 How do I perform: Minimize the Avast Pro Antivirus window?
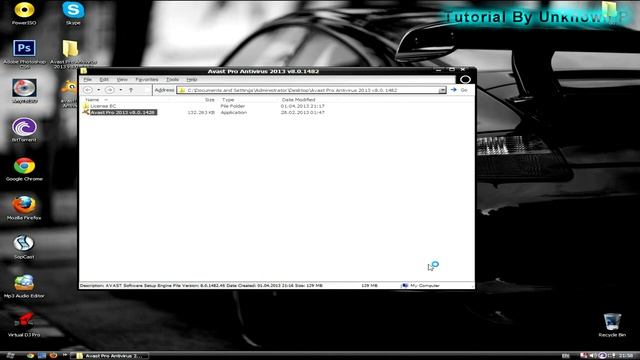coord(438,71)
